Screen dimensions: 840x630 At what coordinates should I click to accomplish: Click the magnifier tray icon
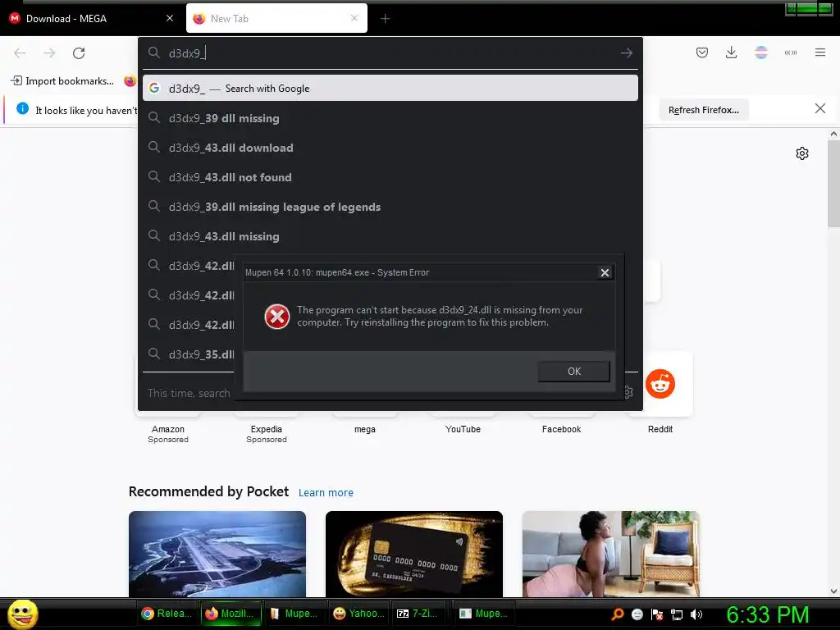point(618,614)
